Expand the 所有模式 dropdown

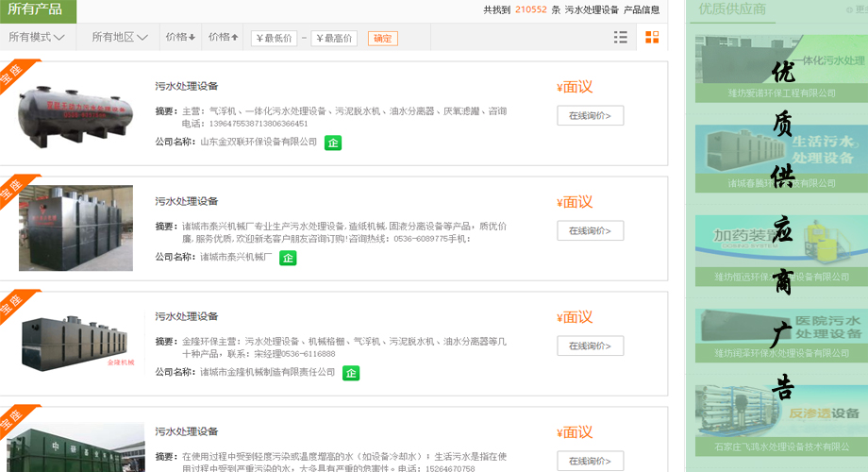(37, 38)
